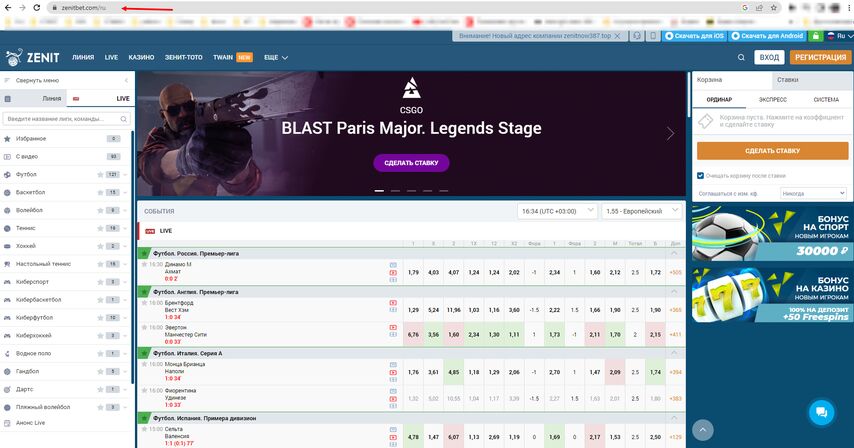Screen dimensions: 854x448
Task: Open the Никогда coefficient change dropdown
Action: pyautogui.click(x=813, y=194)
